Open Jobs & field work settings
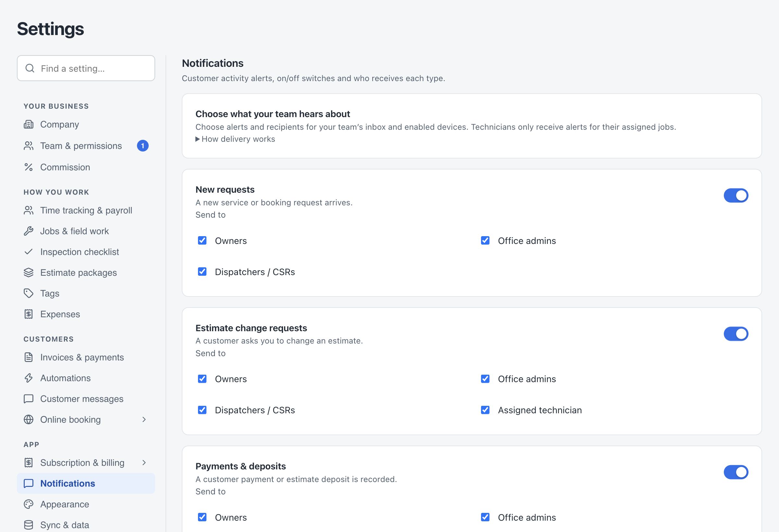779x532 pixels. [x=86, y=231]
